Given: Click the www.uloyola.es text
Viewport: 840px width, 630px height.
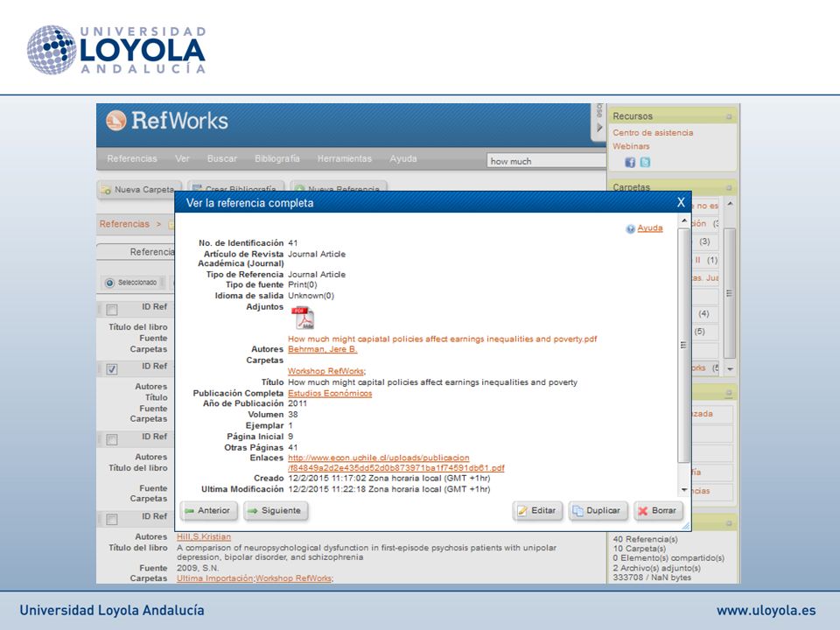Looking at the screenshot, I should (x=766, y=610).
